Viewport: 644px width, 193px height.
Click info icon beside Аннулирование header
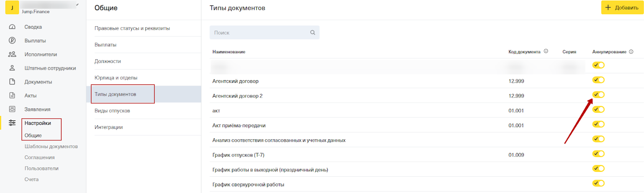pyautogui.click(x=631, y=51)
